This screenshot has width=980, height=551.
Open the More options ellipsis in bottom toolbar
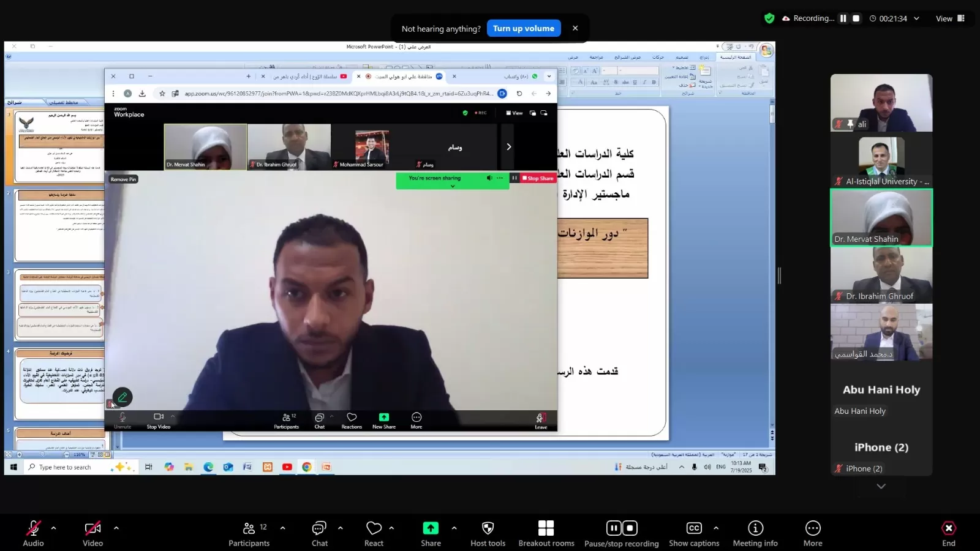(813, 533)
